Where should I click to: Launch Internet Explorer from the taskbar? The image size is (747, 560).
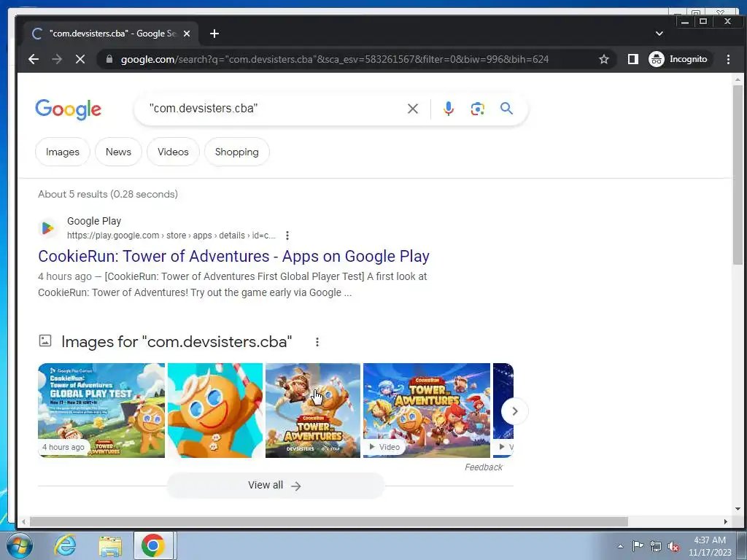coord(65,545)
